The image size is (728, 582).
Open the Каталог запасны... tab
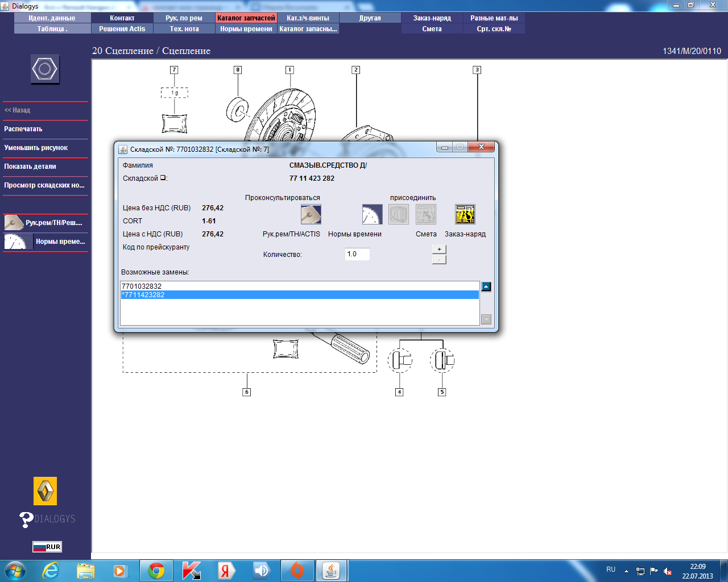pos(308,29)
